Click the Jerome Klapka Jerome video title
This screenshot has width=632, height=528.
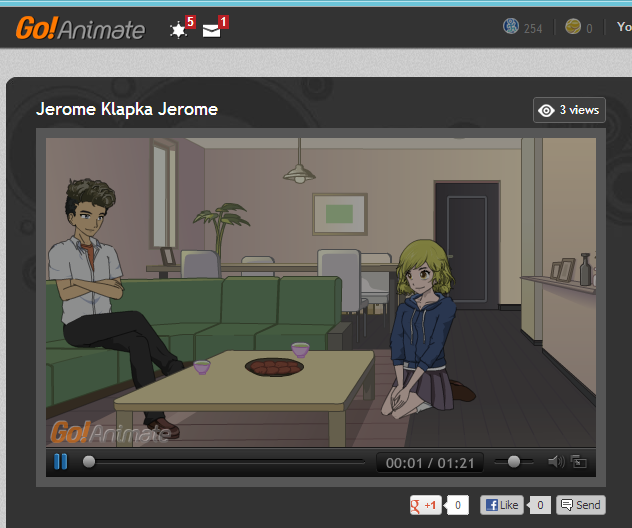point(127,109)
